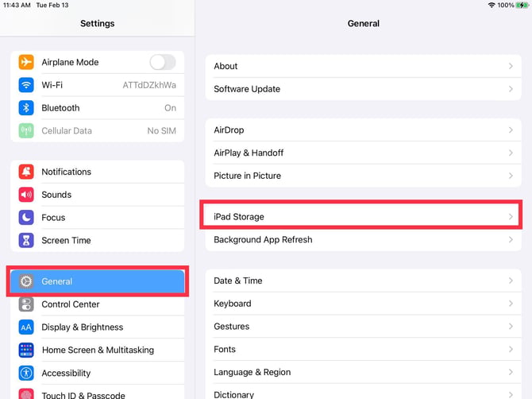The image size is (532, 399).
Task: Select Focus in settings sidebar
Action: 98,217
